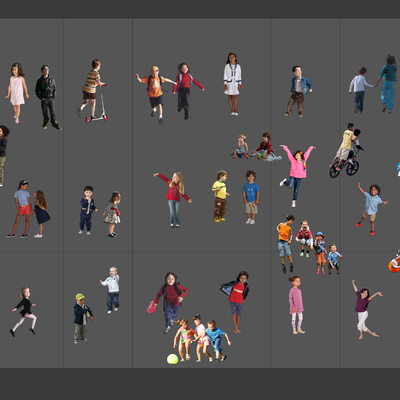Viewport: 400px width, 400px height.
Task: Select the jumping girl in the pink hoodie
Action: coord(297,175)
